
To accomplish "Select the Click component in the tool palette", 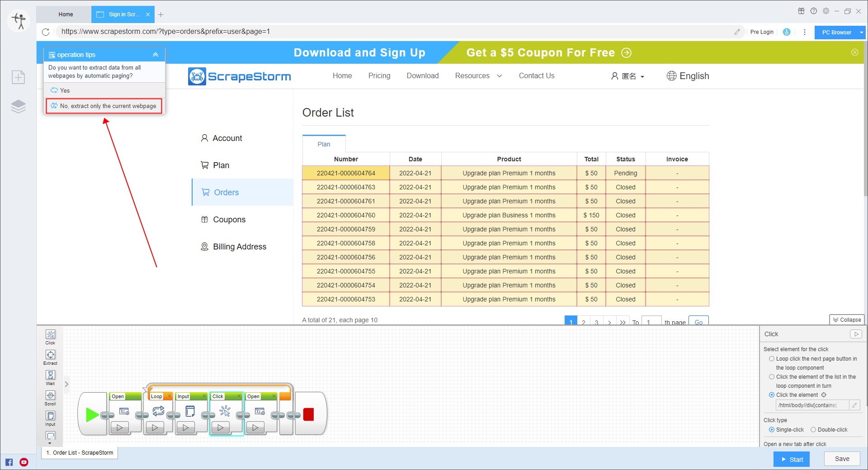I will 50,337.
